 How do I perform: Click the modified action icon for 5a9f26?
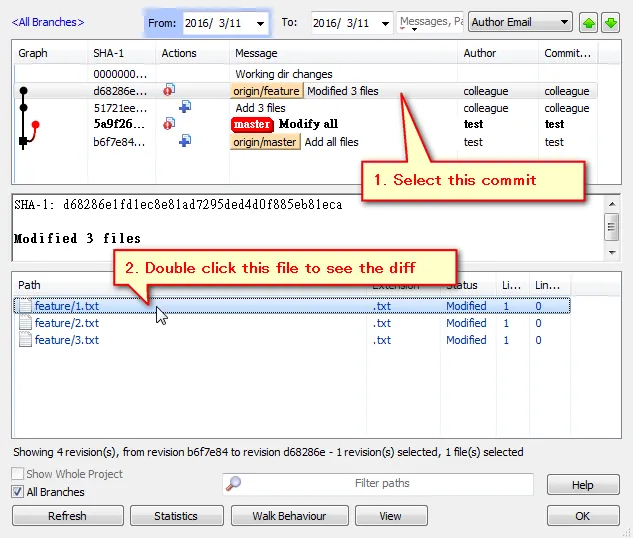point(169,124)
